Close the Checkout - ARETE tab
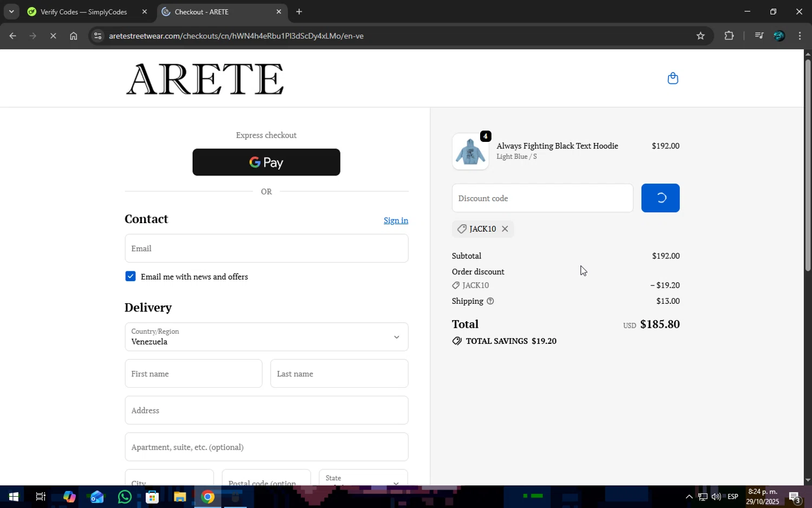812x508 pixels. click(279, 11)
